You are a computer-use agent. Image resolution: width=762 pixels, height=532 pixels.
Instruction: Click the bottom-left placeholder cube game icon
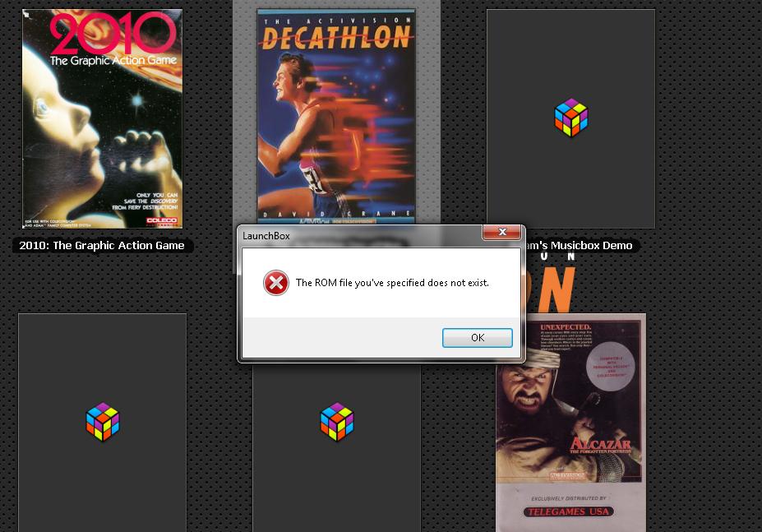[103, 422]
